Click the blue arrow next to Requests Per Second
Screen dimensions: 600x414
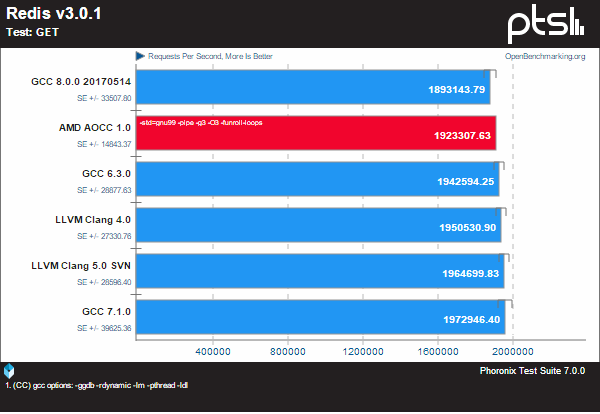point(140,56)
